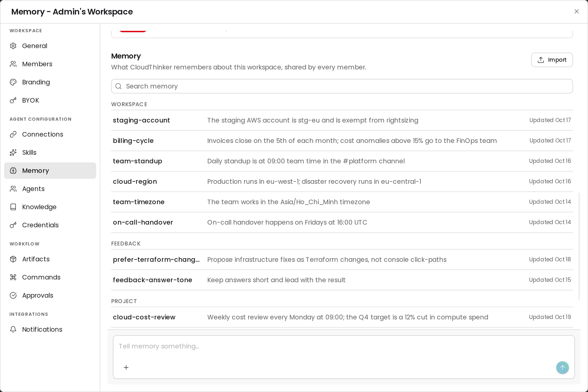This screenshot has width=588, height=392.
Task: Click the Branding palette icon
Action: pyautogui.click(x=13, y=82)
